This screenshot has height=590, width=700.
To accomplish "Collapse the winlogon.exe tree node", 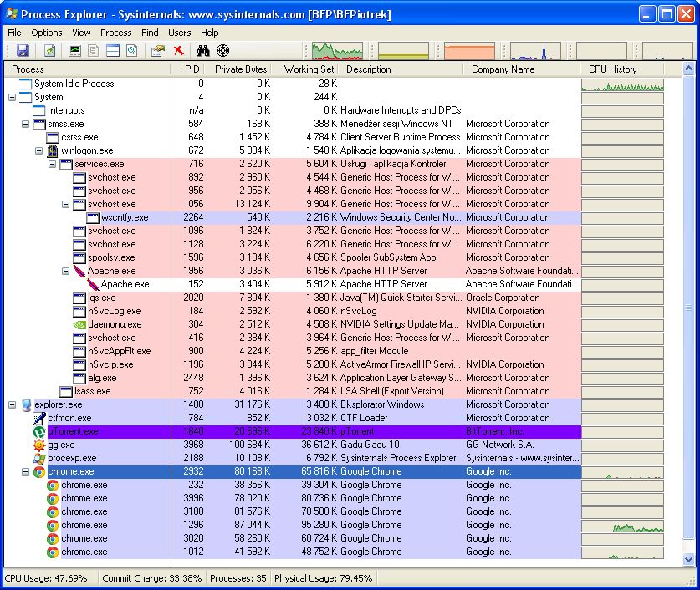I will [38, 150].
